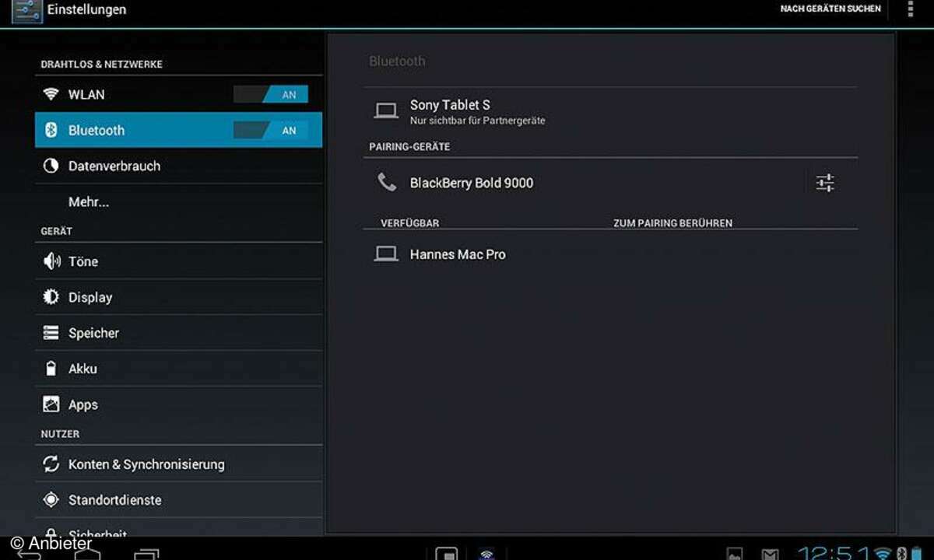Open BlackBerry Bold 9000 settings sliders icon

825,183
